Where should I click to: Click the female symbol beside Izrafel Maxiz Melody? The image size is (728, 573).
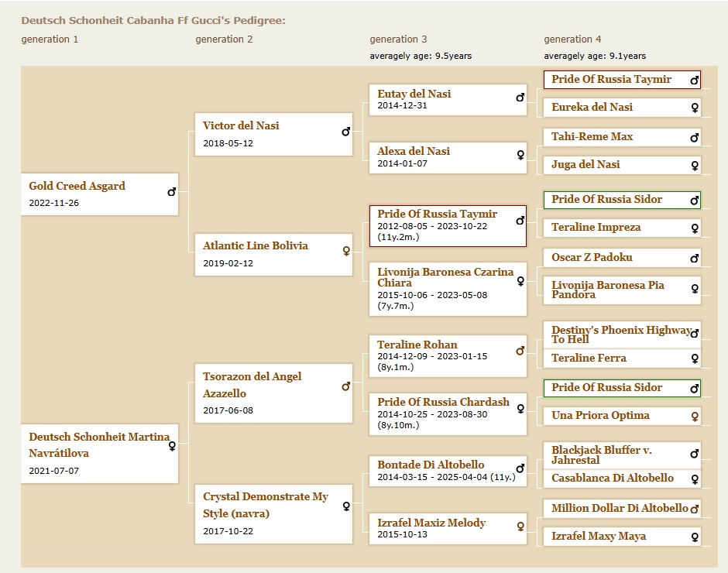pos(520,527)
